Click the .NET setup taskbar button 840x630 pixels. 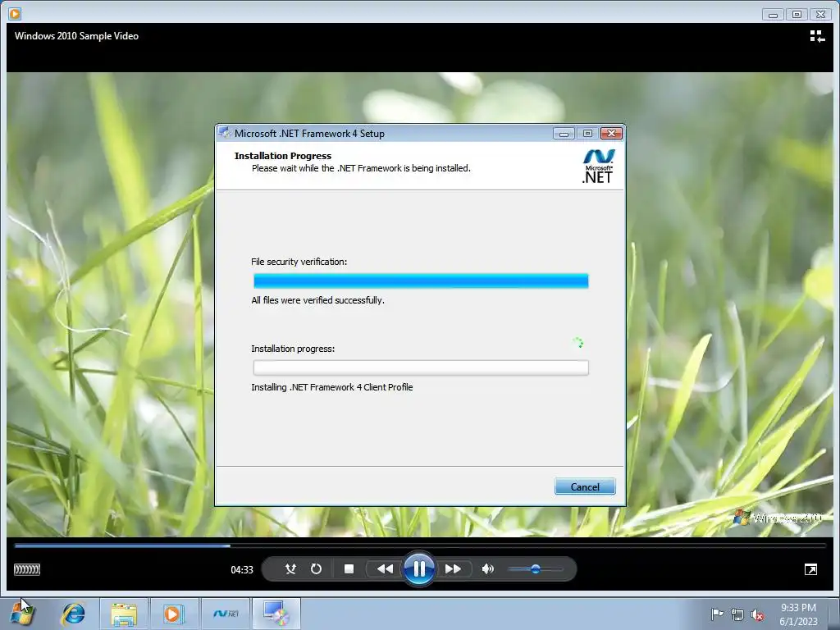(226, 614)
